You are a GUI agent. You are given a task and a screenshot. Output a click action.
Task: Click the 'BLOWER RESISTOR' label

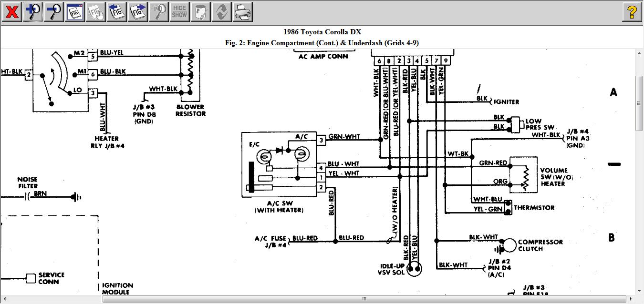pos(191,110)
